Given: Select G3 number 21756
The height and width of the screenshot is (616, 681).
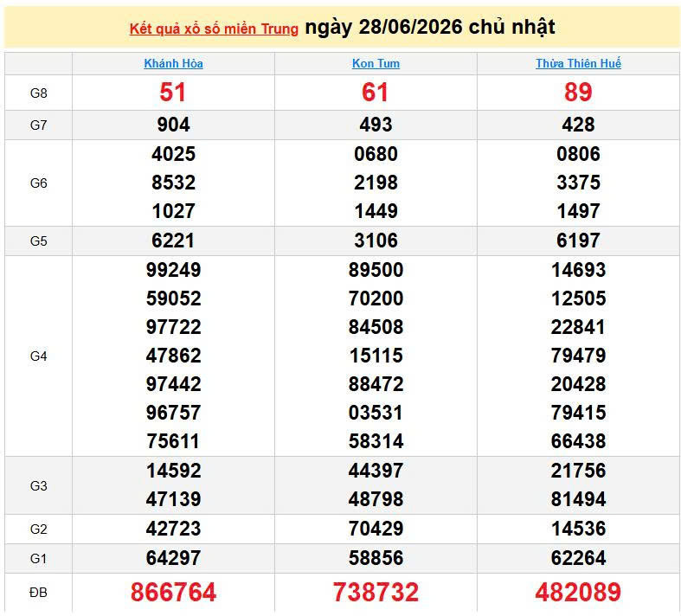Looking at the screenshot, I should [578, 471].
